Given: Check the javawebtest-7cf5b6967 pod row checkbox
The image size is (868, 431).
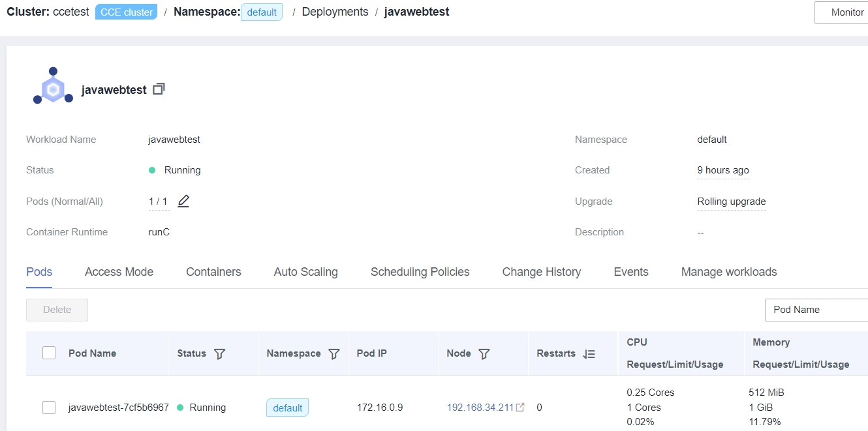Looking at the screenshot, I should point(49,407).
